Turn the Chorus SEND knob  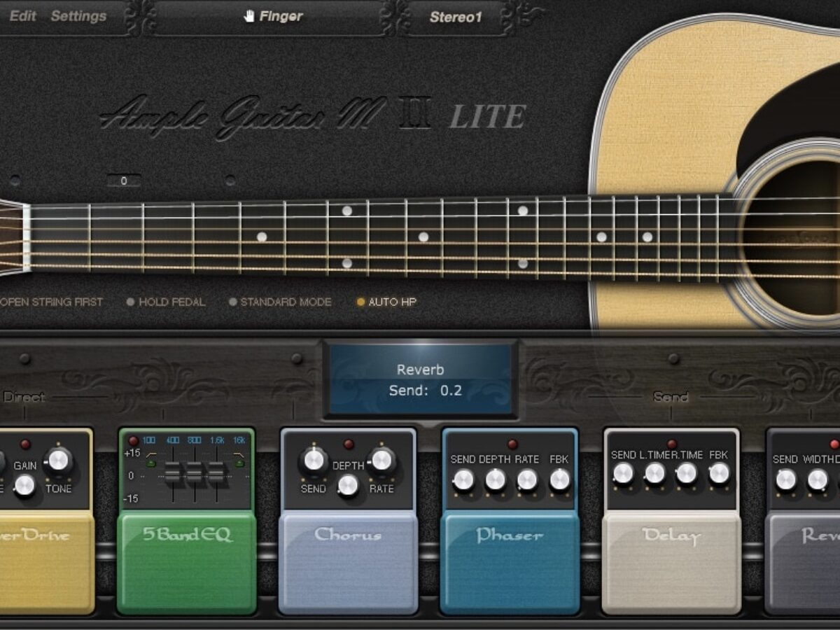(314, 460)
